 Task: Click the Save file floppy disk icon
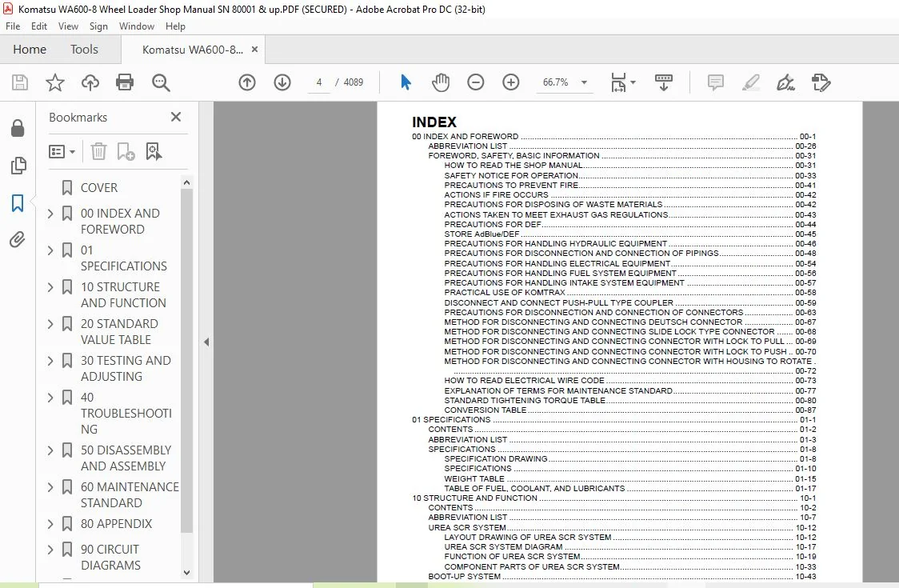(20, 82)
